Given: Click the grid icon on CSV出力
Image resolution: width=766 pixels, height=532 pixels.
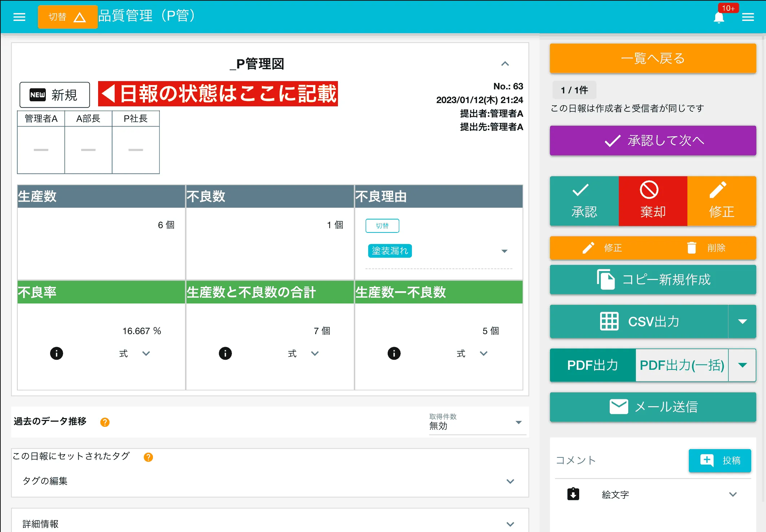Looking at the screenshot, I should point(609,322).
